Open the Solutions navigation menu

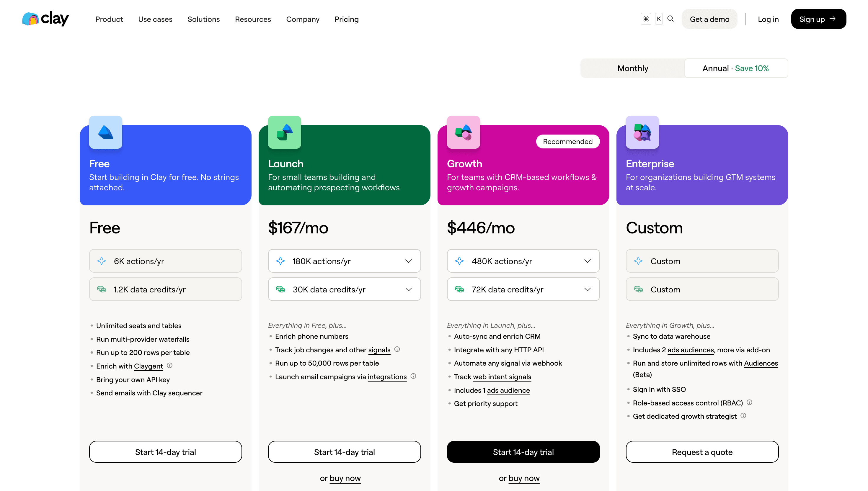(x=203, y=19)
